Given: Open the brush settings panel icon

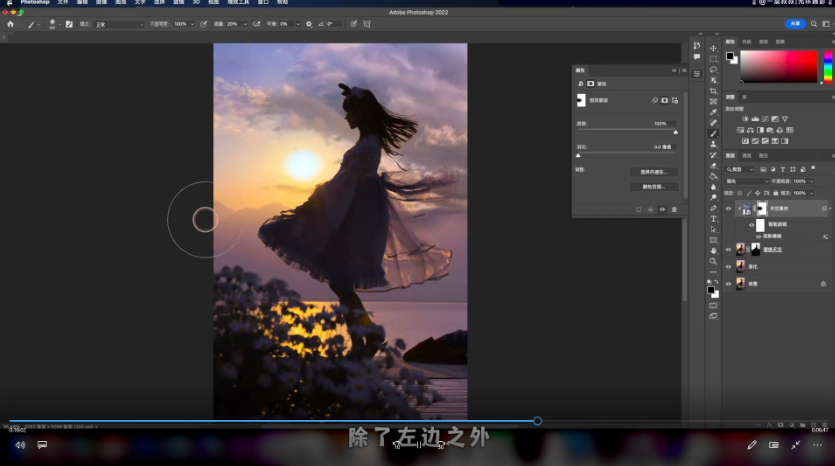Looking at the screenshot, I should (x=69, y=24).
